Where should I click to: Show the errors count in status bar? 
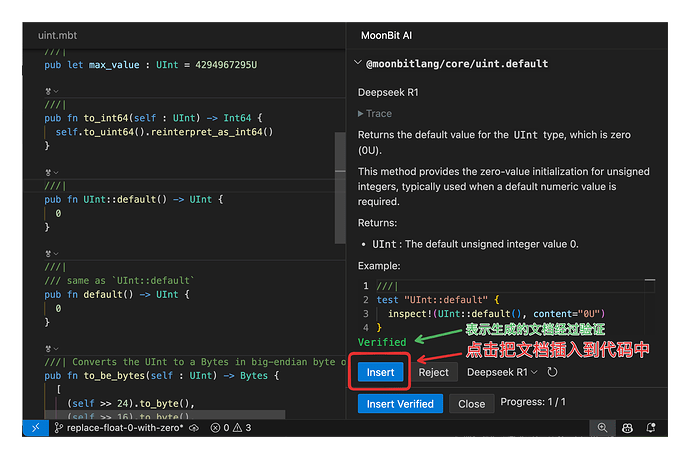pos(220,427)
